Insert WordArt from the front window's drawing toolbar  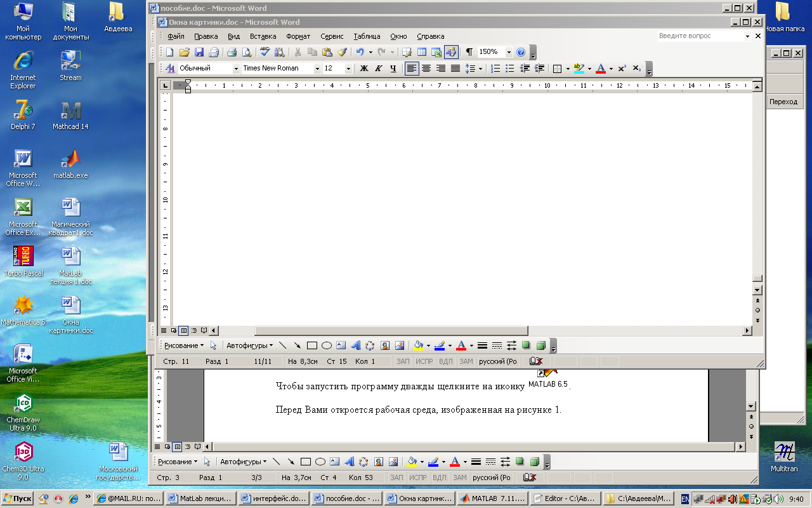[355, 345]
